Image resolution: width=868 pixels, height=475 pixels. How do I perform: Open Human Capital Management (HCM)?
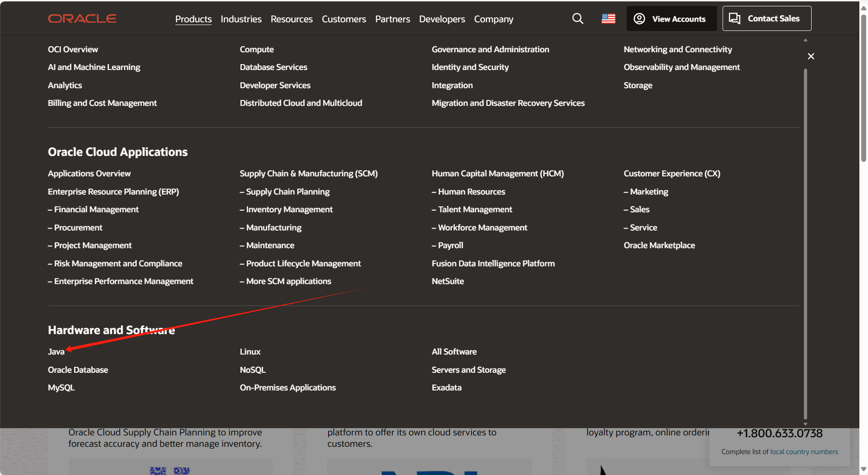tap(498, 174)
